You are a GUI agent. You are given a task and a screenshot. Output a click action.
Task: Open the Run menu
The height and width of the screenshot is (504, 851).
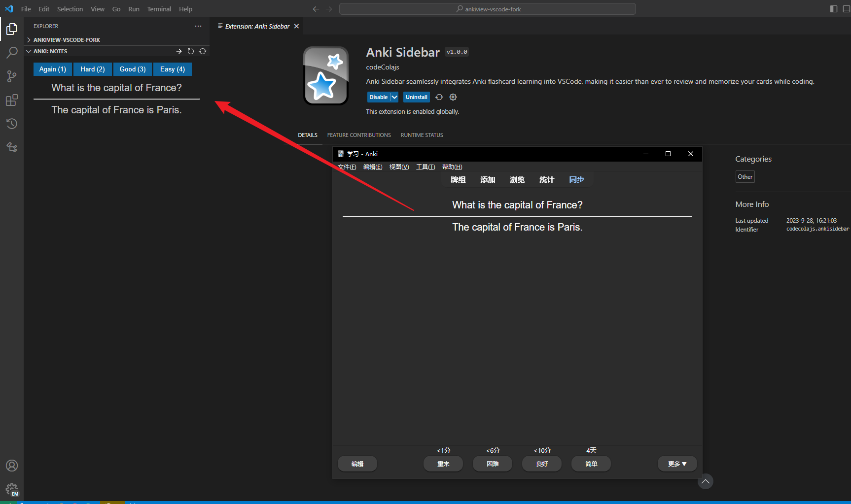tap(134, 9)
